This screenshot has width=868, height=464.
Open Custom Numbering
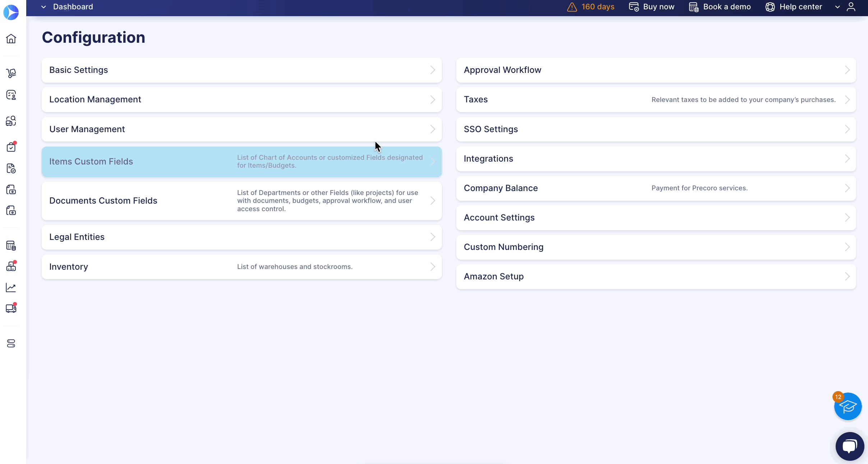point(656,247)
